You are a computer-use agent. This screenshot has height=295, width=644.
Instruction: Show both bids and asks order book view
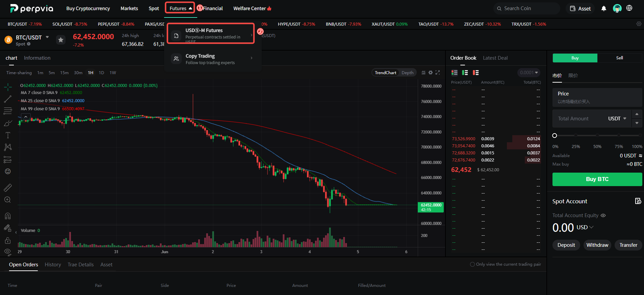tap(455, 72)
